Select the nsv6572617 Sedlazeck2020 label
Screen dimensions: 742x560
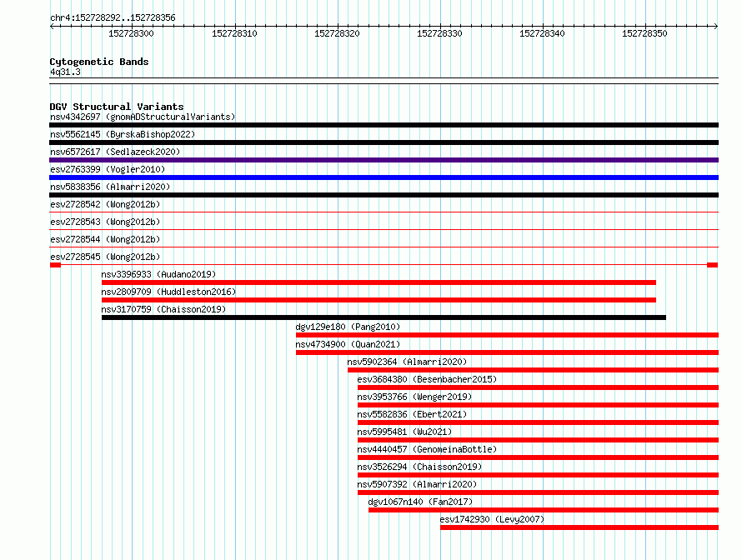coord(115,152)
